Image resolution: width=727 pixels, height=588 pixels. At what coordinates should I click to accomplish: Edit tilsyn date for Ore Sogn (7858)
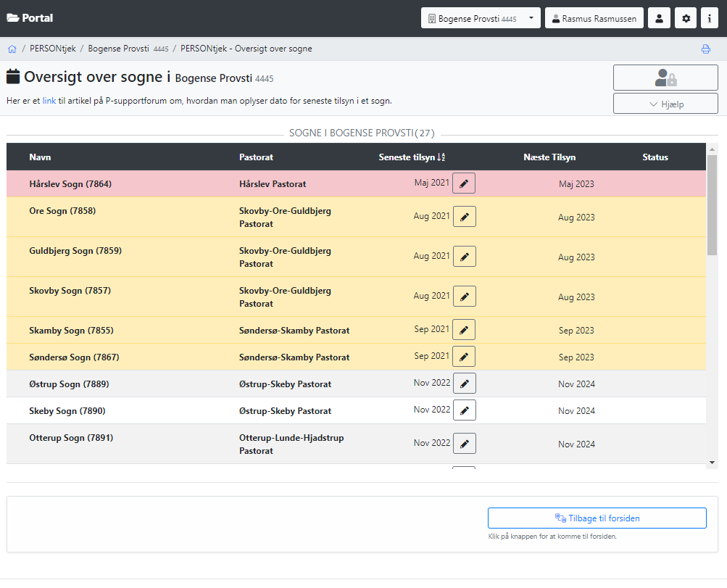[464, 217]
